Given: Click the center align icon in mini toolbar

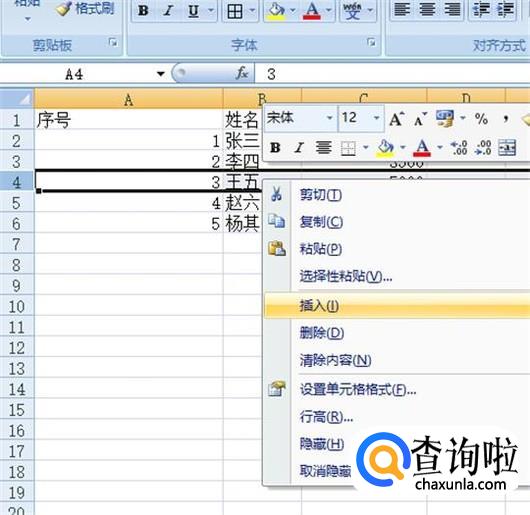Looking at the screenshot, I should pyautogui.click(x=323, y=148).
